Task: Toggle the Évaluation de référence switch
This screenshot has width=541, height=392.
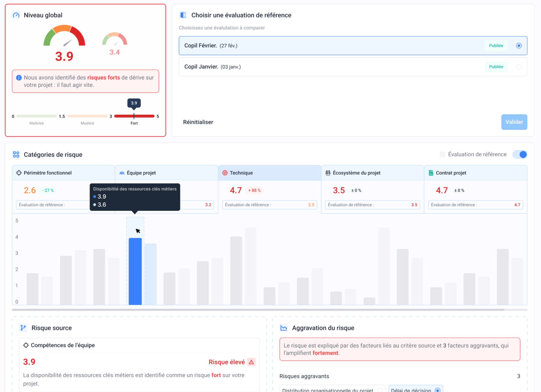Action: click(520, 155)
